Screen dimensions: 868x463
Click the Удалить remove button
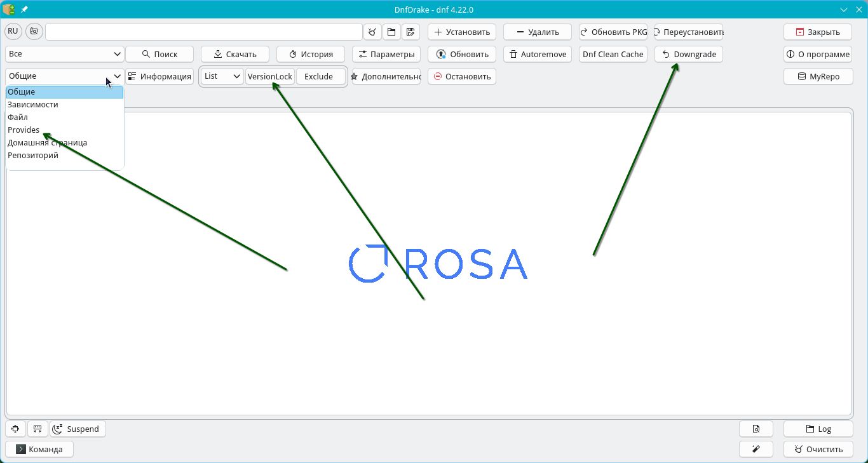(x=538, y=32)
